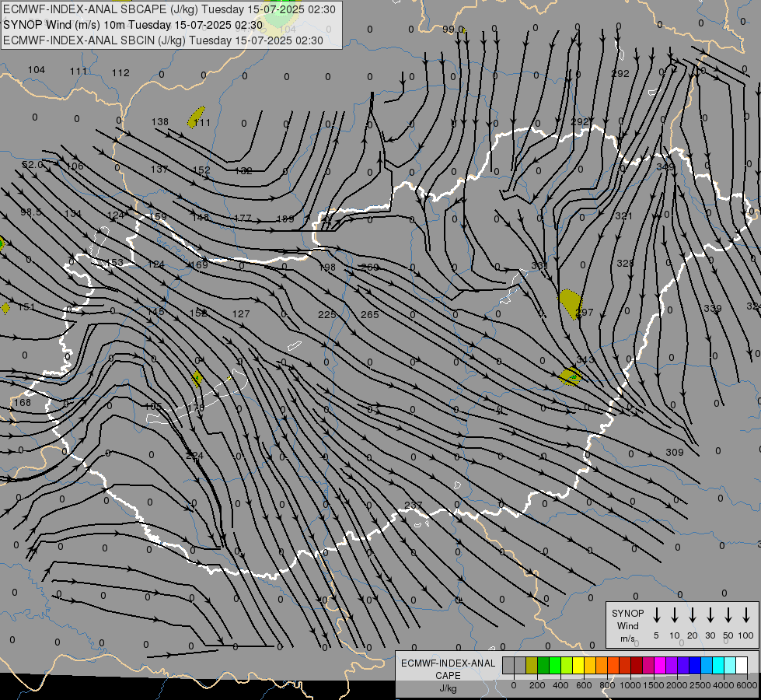Pick the dark green swatch in CAPE bar

[x=543, y=665]
